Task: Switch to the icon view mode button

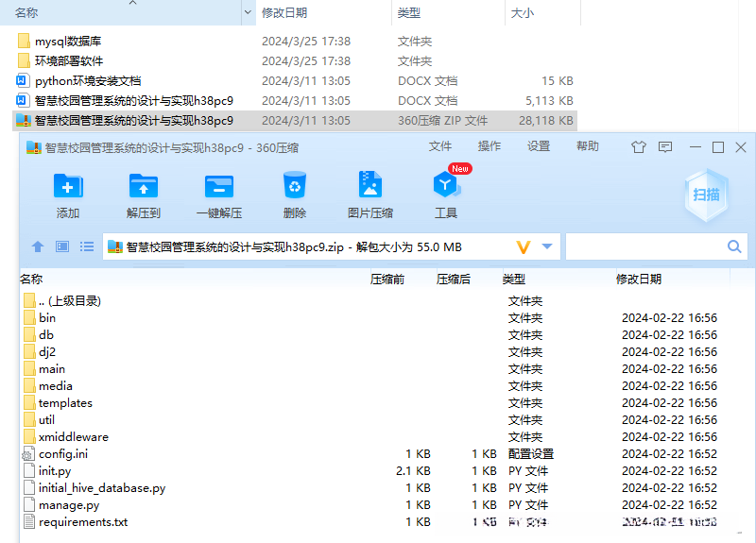Action: point(62,246)
